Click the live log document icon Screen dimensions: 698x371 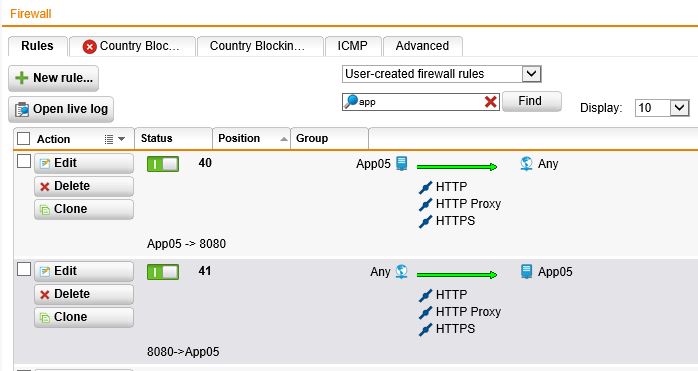click(x=22, y=110)
